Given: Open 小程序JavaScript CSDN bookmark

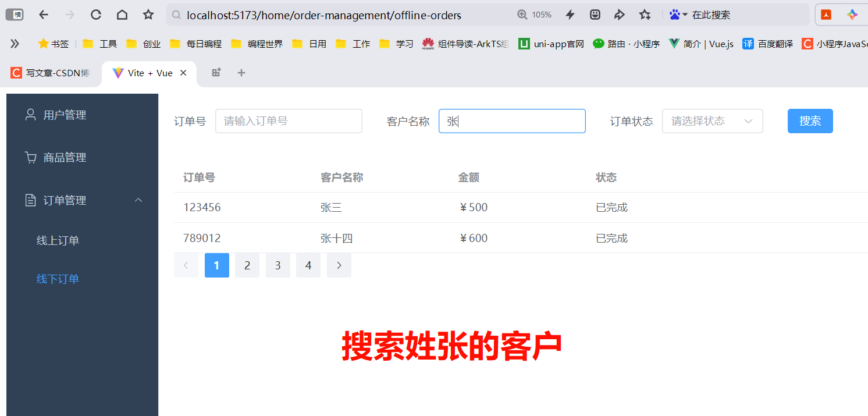Looking at the screenshot, I should pyautogui.click(x=834, y=44).
